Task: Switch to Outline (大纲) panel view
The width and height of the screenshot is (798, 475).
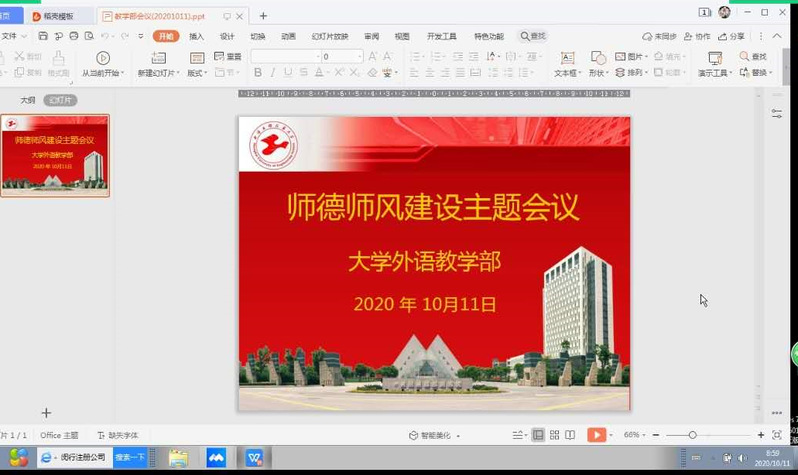Action: [x=28, y=100]
